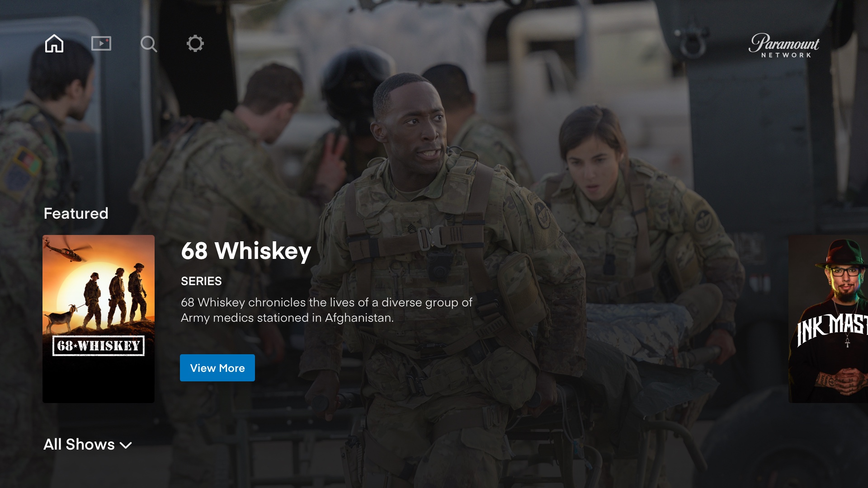Open the 68 Whiskey poster thumbnail
Image resolution: width=868 pixels, height=488 pixels.
99,319
